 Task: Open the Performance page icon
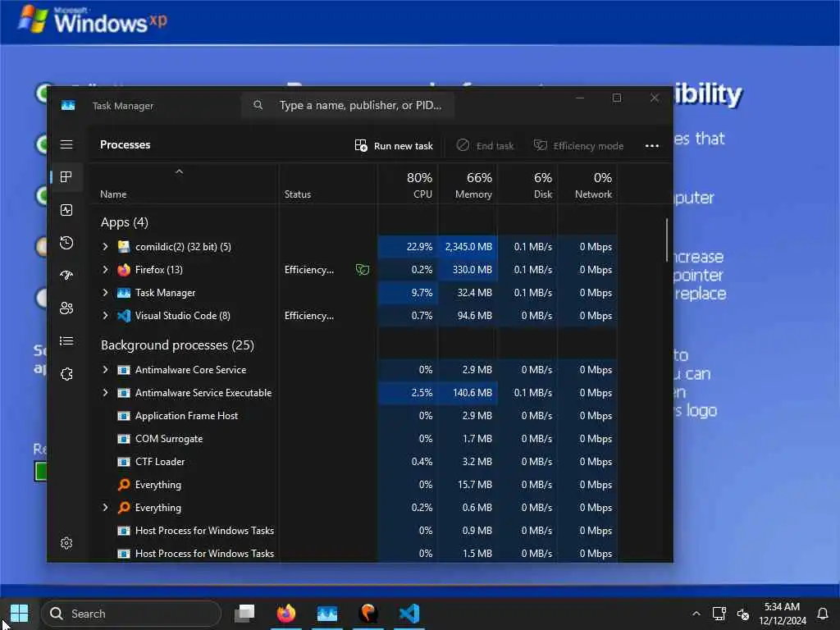point(66,210)
